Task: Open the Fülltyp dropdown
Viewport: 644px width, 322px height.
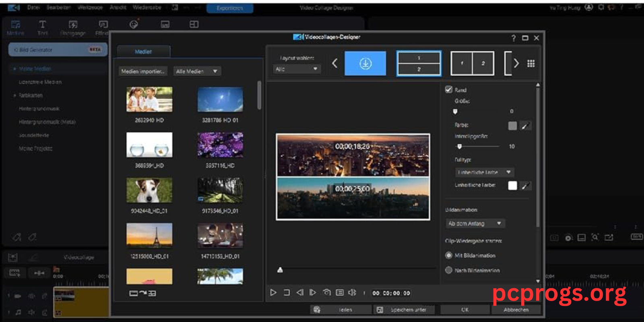Action: (484, 172)
